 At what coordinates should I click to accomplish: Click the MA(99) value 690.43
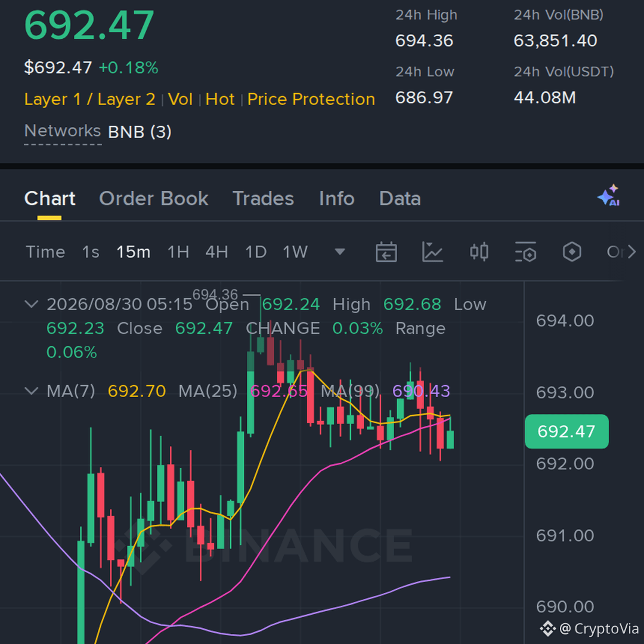tap(421, 391)
